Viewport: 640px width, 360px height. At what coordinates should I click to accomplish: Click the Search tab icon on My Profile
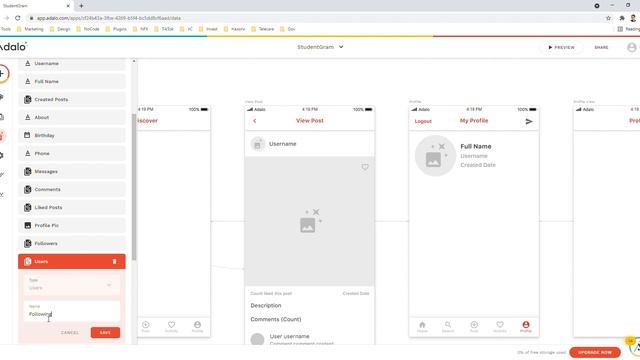(x=448, y=326)
